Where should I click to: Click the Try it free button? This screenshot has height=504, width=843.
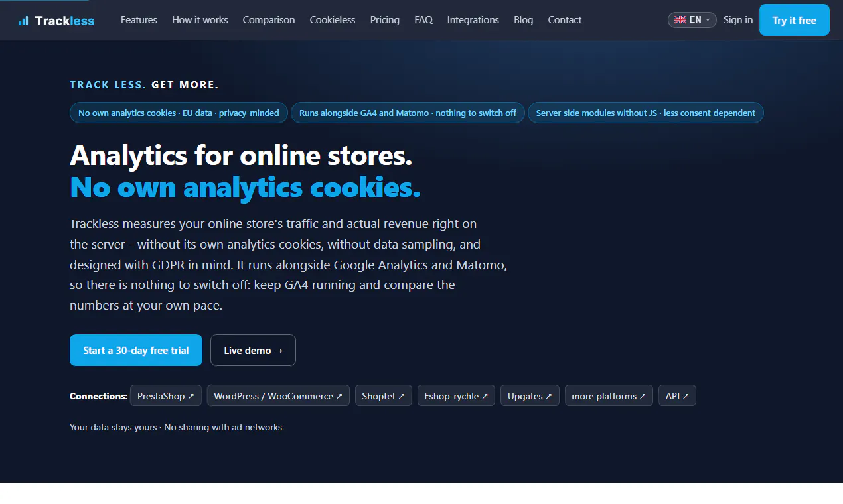[x=795, y=20]
